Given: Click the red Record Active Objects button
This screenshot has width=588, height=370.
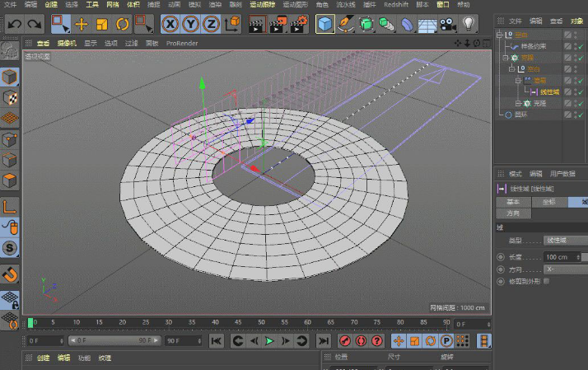Looking at the screenshot, I should click(343, 340).
